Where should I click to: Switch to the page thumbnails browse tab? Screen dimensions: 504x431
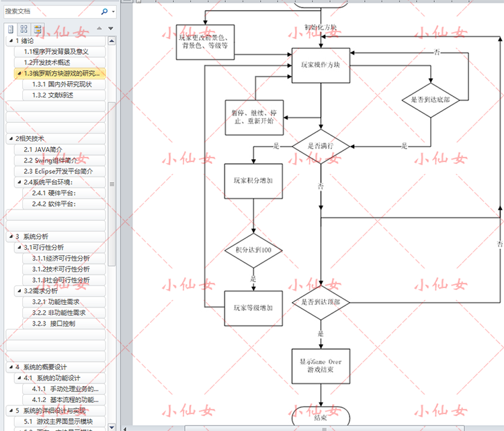24,30
